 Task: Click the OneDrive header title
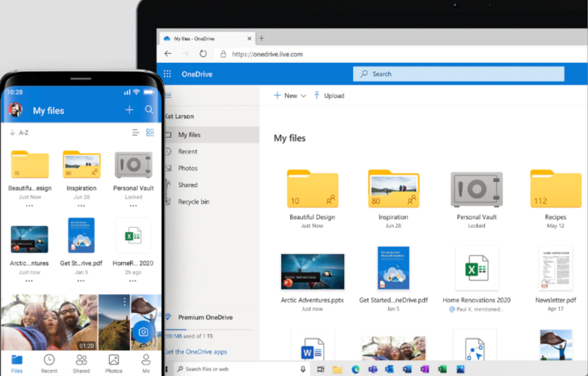tap(197, 74)
